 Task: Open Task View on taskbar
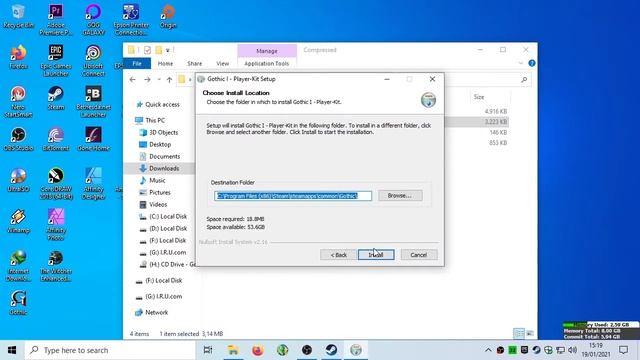tap(208, 350)
